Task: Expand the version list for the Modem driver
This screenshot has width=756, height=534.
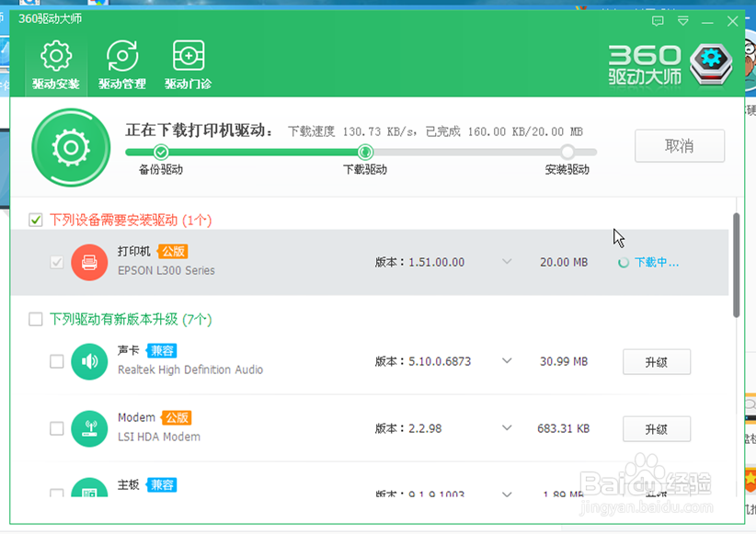Action: point(507,428)
